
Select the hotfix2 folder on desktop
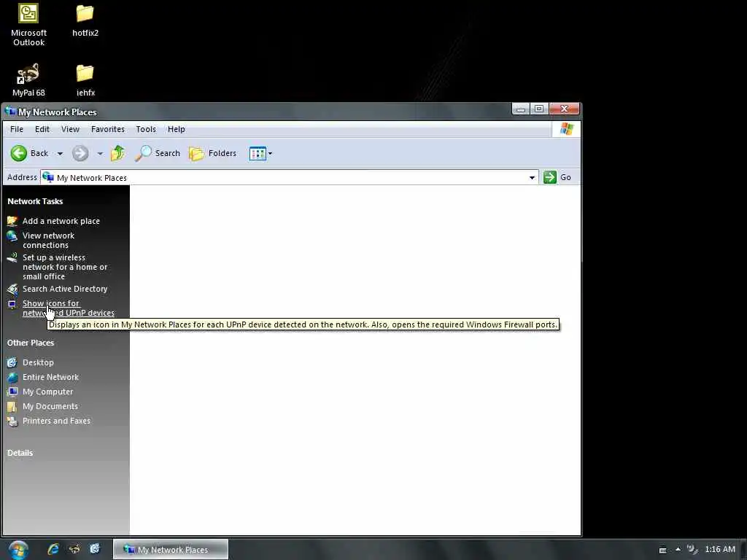[85, 20]
